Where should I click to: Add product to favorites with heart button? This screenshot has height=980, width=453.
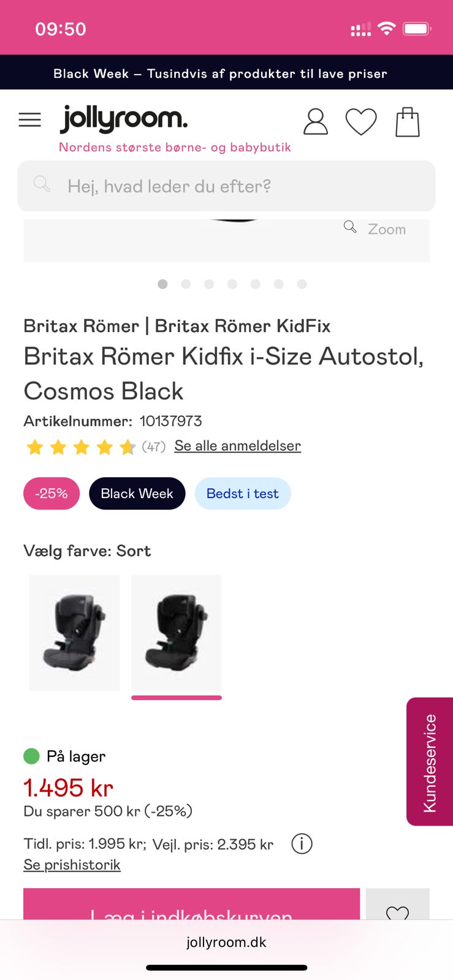[397, 908]
